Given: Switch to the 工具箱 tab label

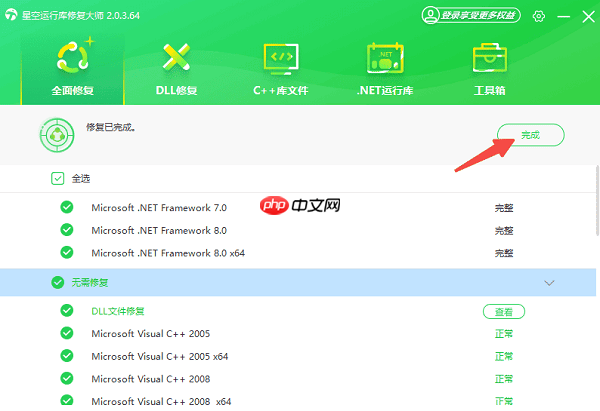Looking at the screenshot, I should (489, 91).
